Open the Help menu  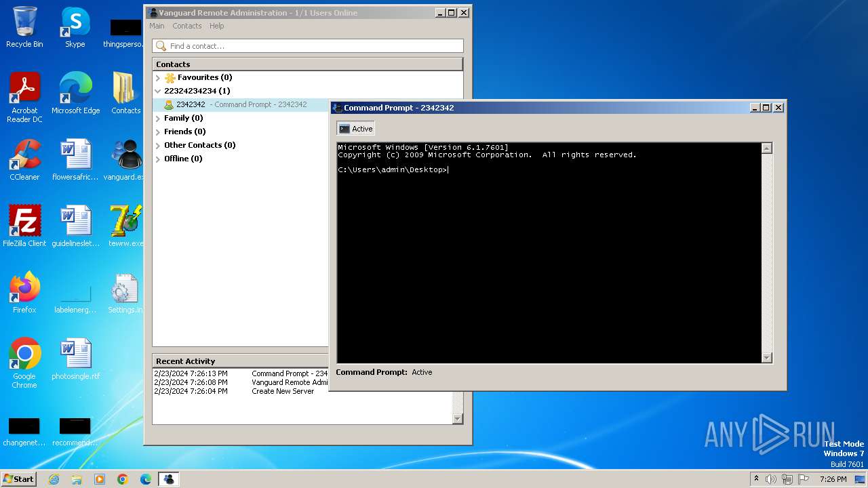pyautogui.click(x=216, y=26)
